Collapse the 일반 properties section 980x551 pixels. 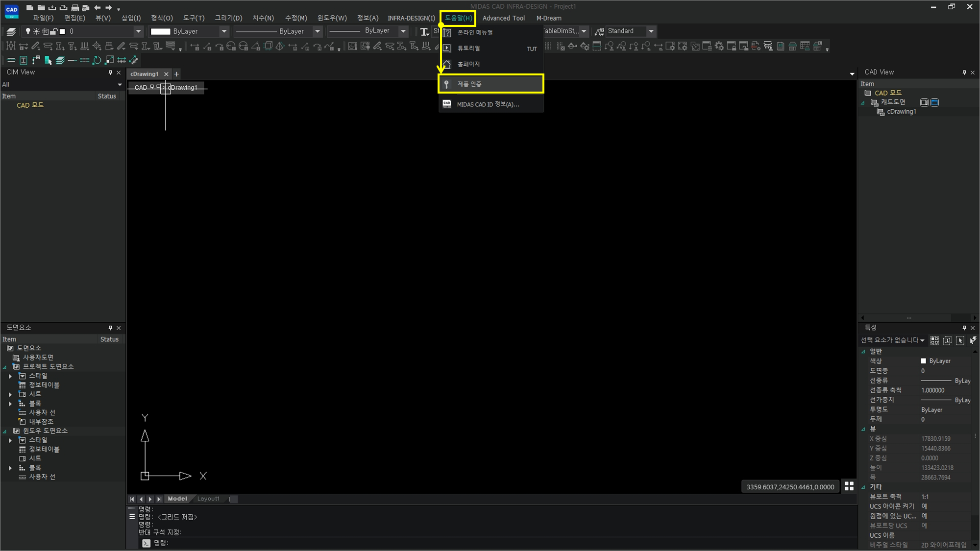pos(863,351)
